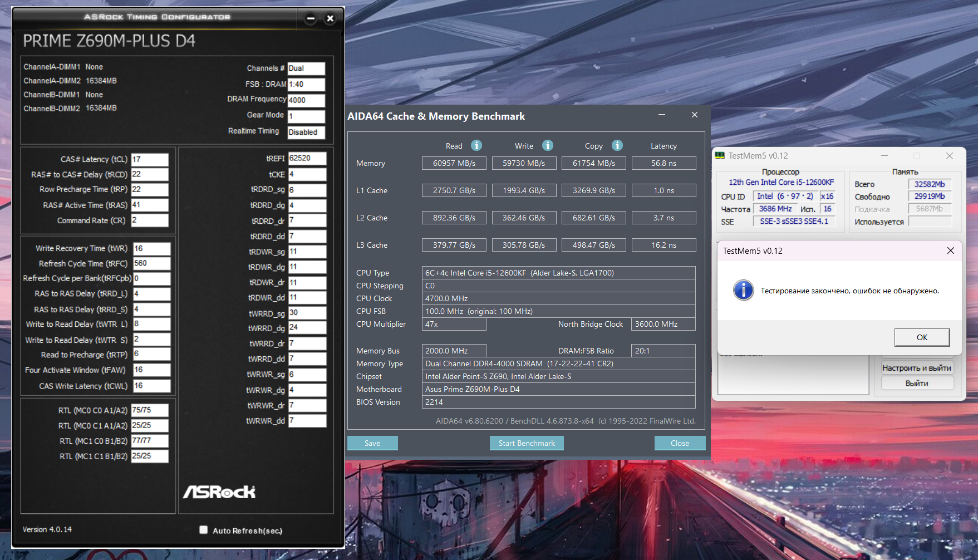The width and height of the screenshot is (978, 560).
Task: Click the Realtime Timing Disabled field
Action: point(306,132)
